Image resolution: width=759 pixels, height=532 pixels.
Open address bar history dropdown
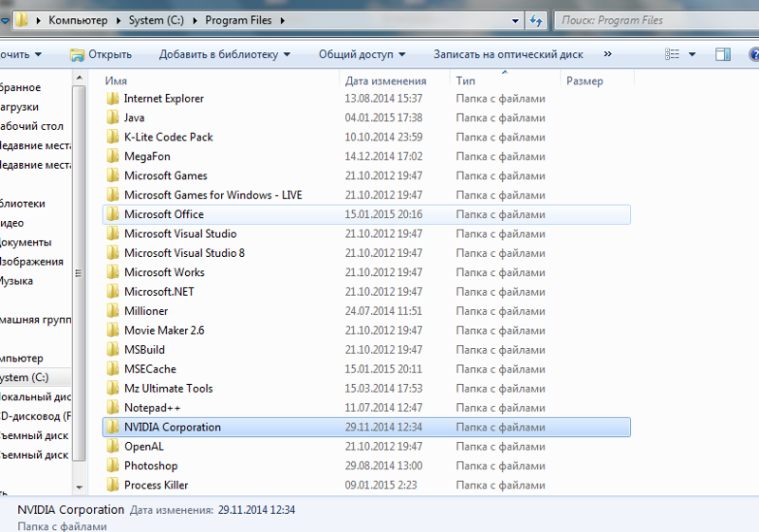tap(515, 21)
